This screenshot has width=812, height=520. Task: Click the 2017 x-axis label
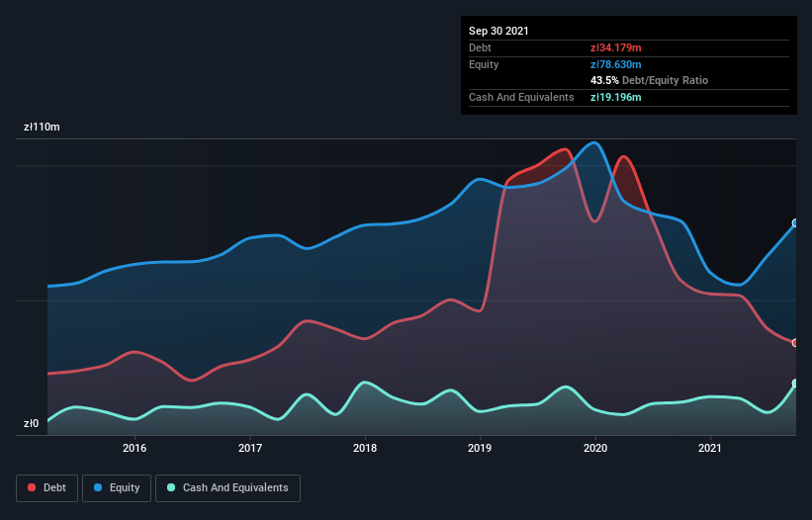250,448
